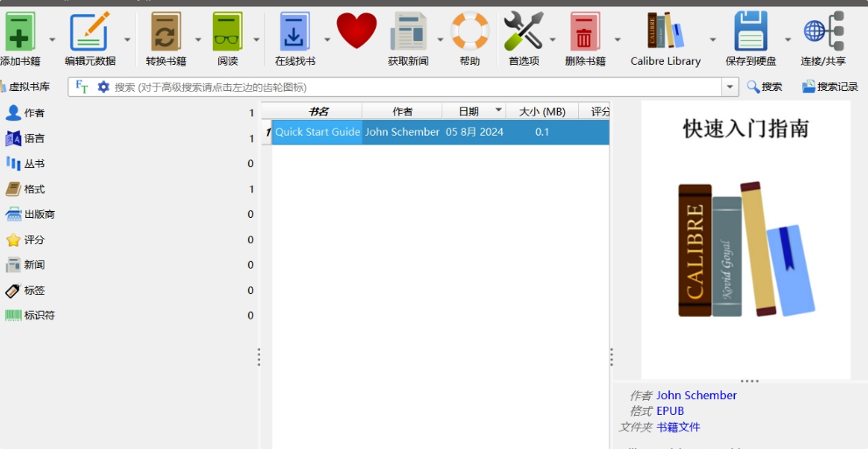Open Fetch news (获取新闻) icon
This screenshot has width=868, height=449.
[x=408, y=32]
